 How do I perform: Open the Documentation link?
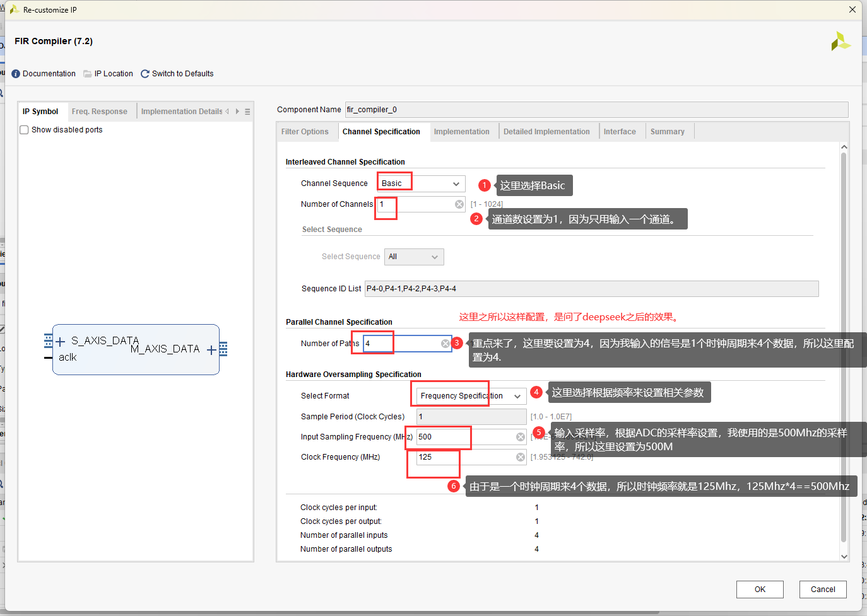point(49,74)
